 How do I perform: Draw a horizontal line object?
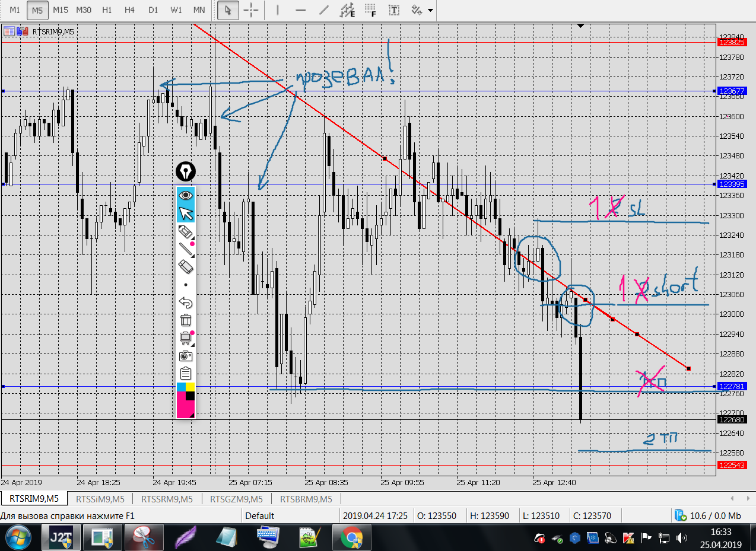click(300, 10)
